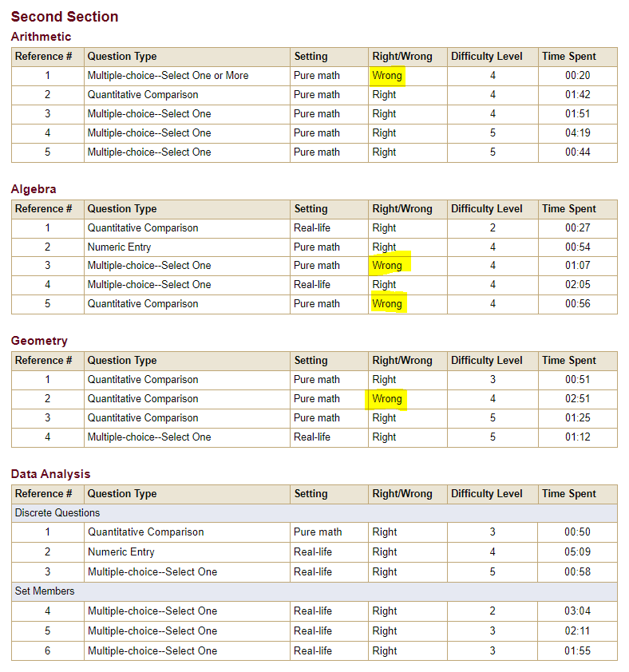Click reference number 6 in Data Analysis
Viewport: 629px width, 672px height.
point(48,651)
